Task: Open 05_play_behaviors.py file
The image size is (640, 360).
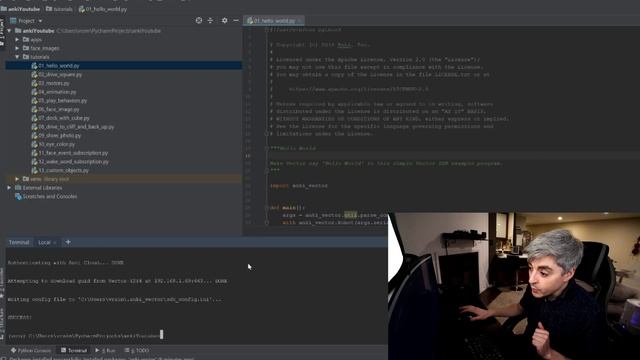Action: tap(62, 101)
